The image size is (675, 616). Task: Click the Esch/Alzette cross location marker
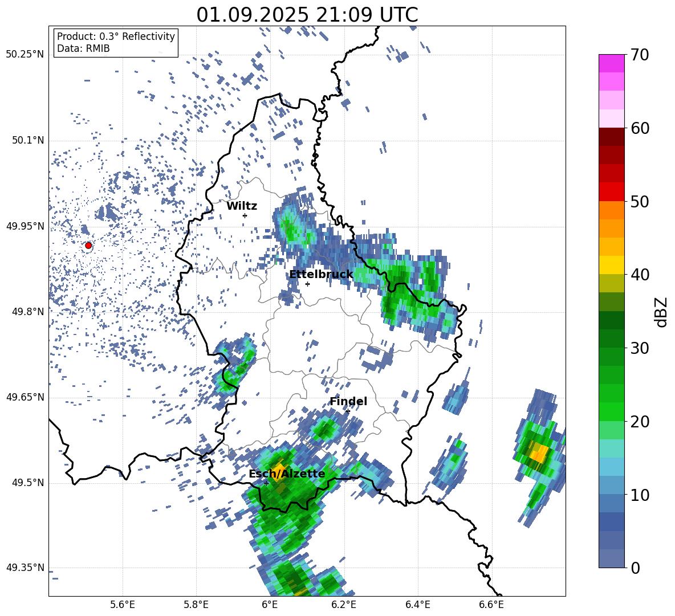(266, 483)
